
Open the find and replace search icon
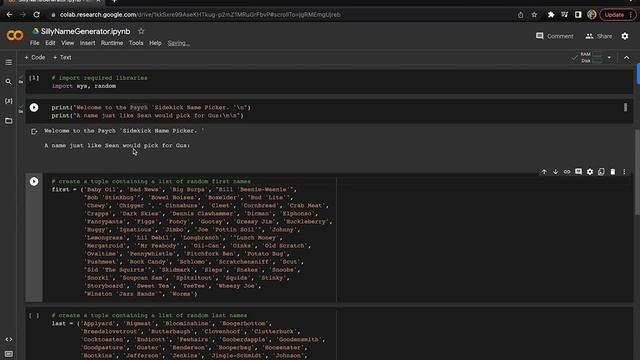click(x=9, y=82)
